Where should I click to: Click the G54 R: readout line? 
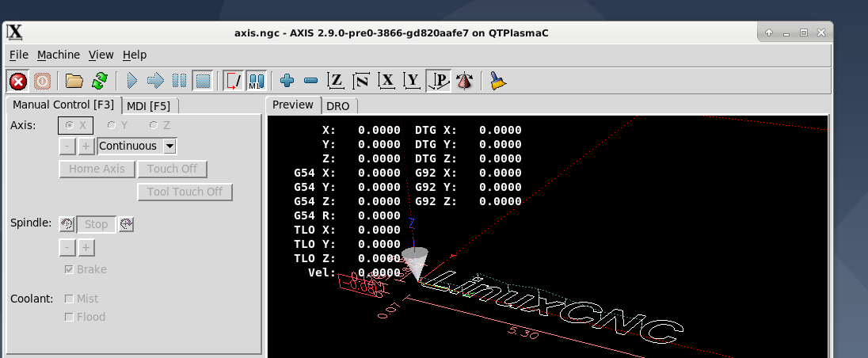click(x=347, y=215)
